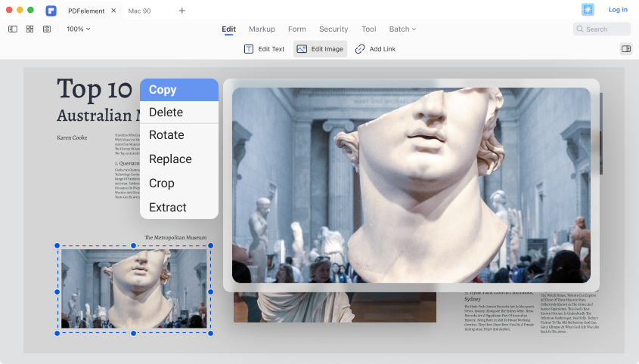Screen dimensions: 639x364
Task: Toggle the right properties panel icon
Action: point(625,49)
